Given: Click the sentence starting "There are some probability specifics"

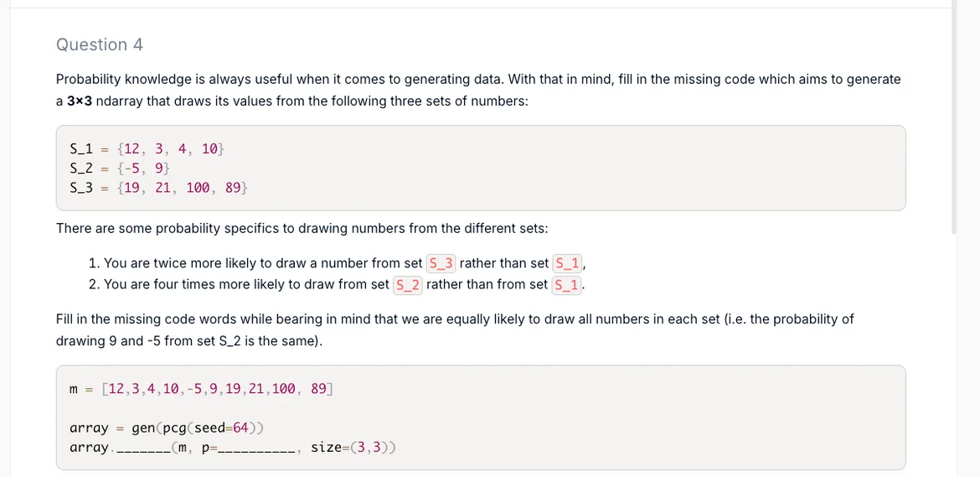Looking at the screenshot, I should pyautogui.click(x=302, y=228).
